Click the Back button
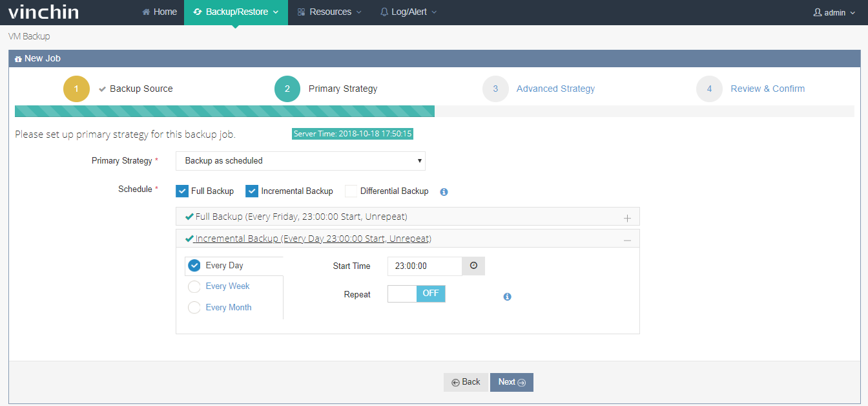This screenshot has width=868, height=406. pos(466,382)
